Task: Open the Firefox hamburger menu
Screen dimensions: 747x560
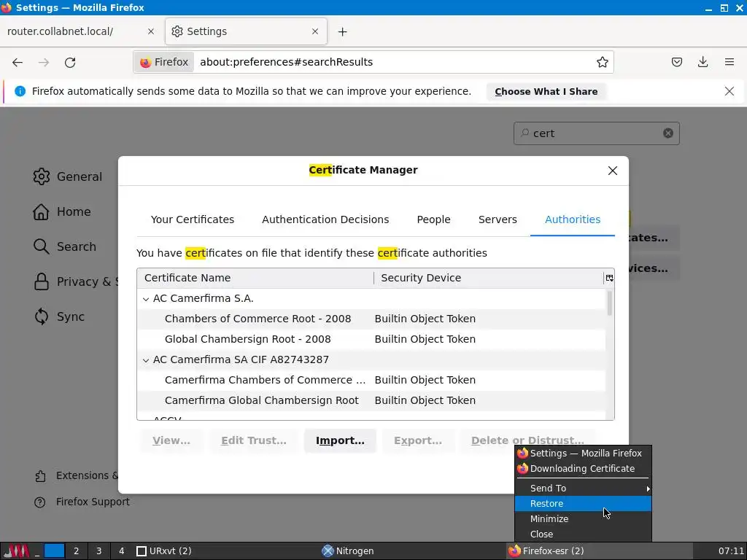Action: pyautogui.click(x=729, y=62)
